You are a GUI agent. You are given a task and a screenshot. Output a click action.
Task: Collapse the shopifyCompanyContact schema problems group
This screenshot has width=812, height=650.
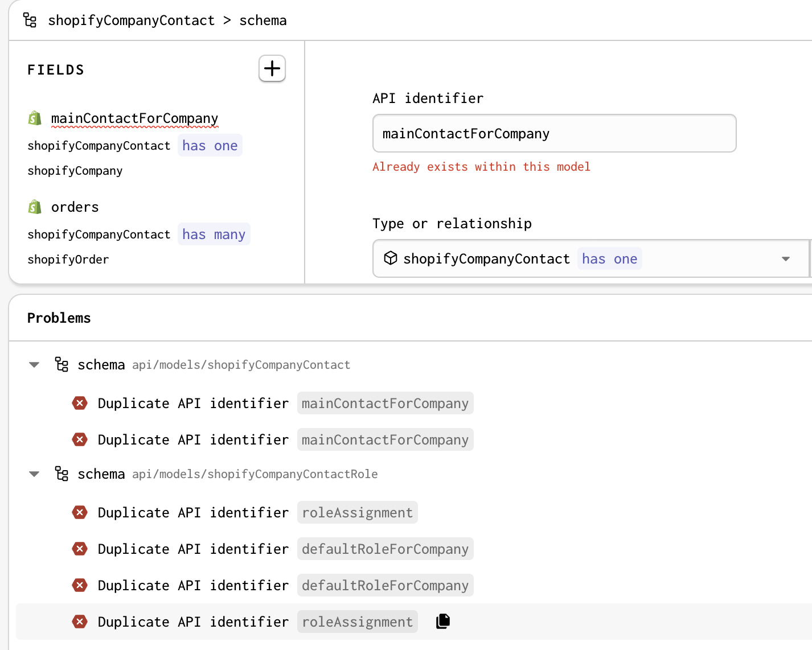coord(34,365)
